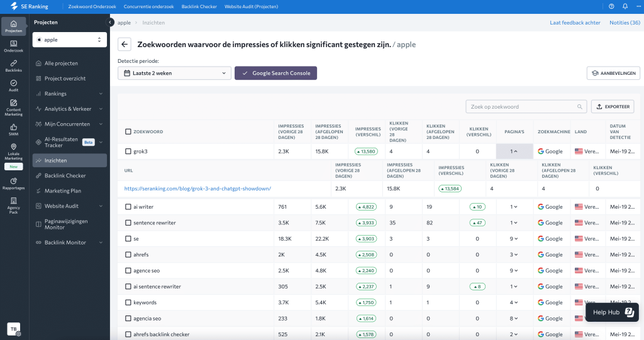This screenshot has width=644, height=340.
Task: Open the top bar more options icon
Action: pos(638,6)
